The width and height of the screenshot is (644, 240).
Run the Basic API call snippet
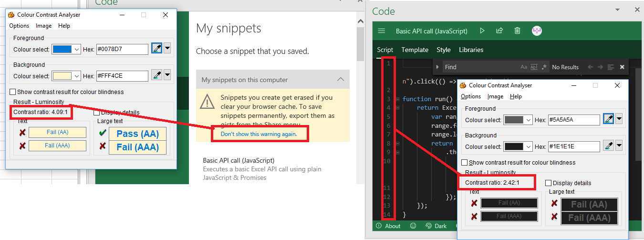tap(482, 31)
